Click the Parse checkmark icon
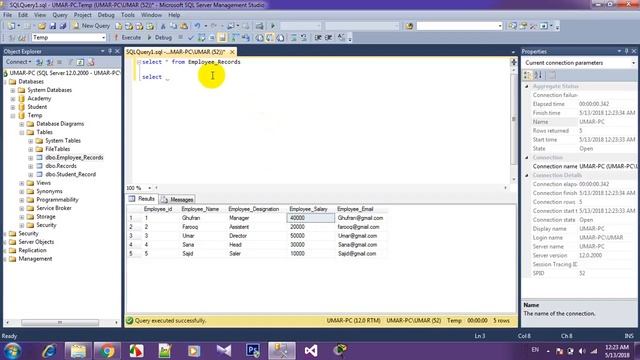This screenshot has width=640, height=360. click(191, 38)
